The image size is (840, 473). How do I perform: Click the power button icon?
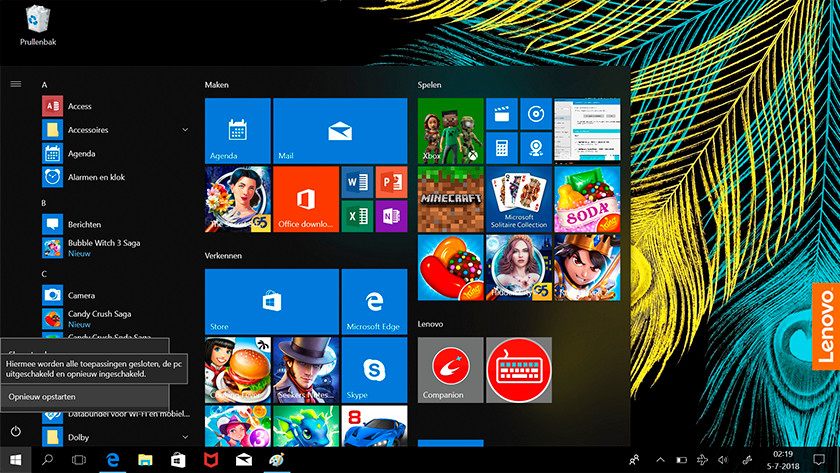coord(16,431)
